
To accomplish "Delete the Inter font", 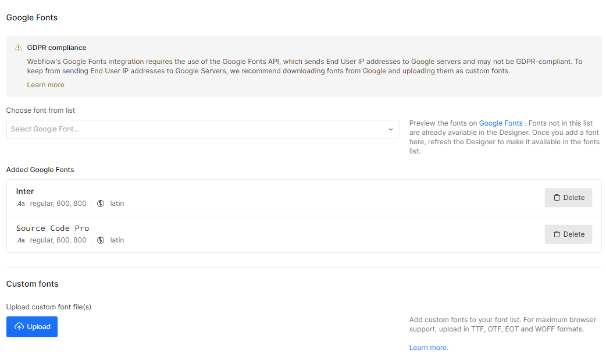I will 568,198.
